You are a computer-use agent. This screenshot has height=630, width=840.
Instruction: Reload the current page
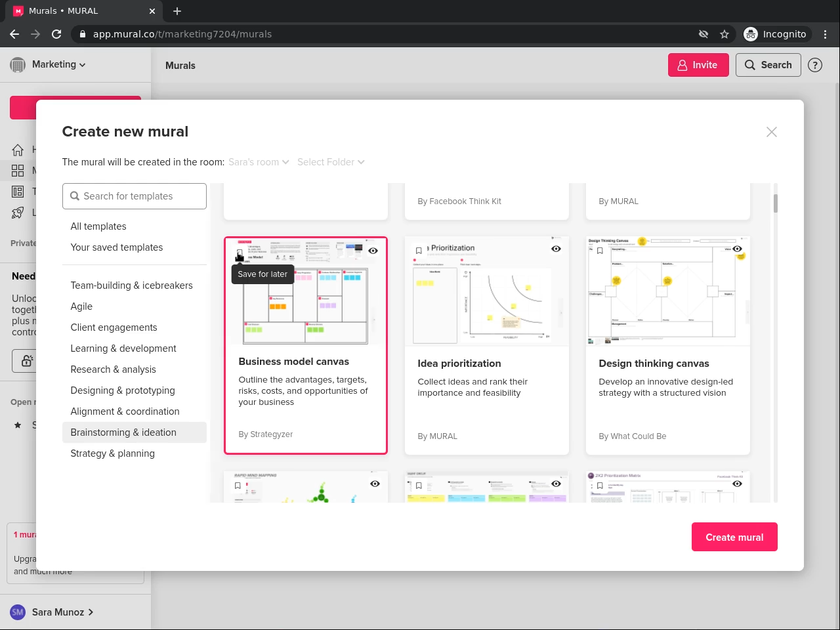pyautogui.click(x=56, y=34)
